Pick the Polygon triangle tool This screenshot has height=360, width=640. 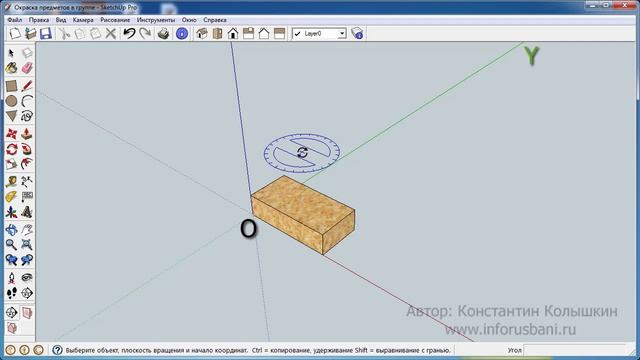pyautogui.click(x=11, y=116)
